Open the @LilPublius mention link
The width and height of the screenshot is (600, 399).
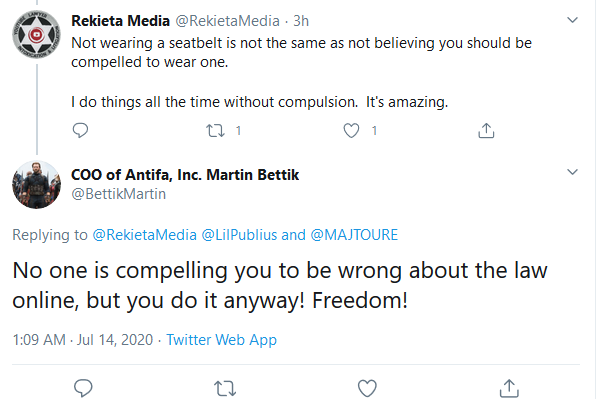pyautogui.click(x=239, y=235)
